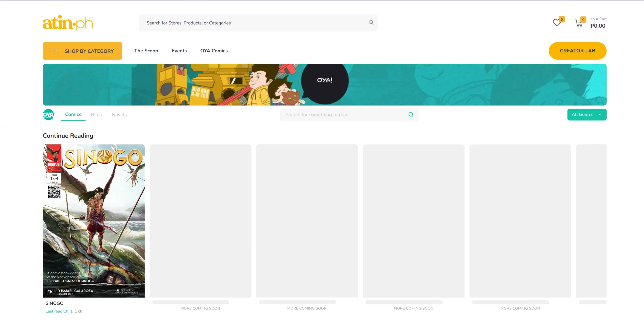Select the Comics tab
Screen dimensions: 644x326
[73, 114]
